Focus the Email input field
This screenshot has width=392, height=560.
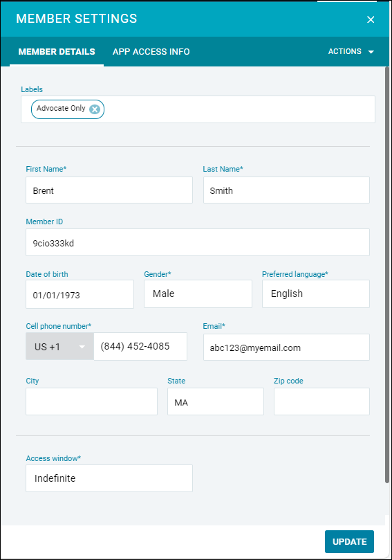coord(286,347)
